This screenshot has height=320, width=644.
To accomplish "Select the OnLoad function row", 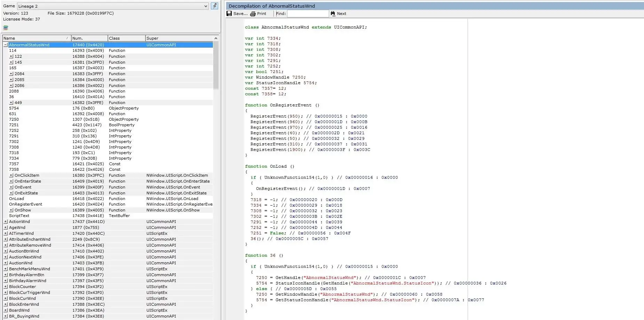I will click(108, 199).
